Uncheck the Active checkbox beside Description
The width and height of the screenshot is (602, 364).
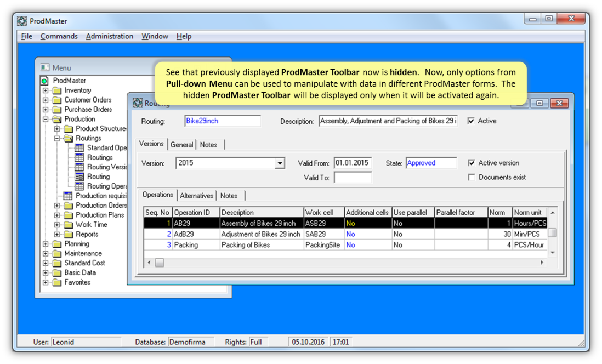point(471,121)
